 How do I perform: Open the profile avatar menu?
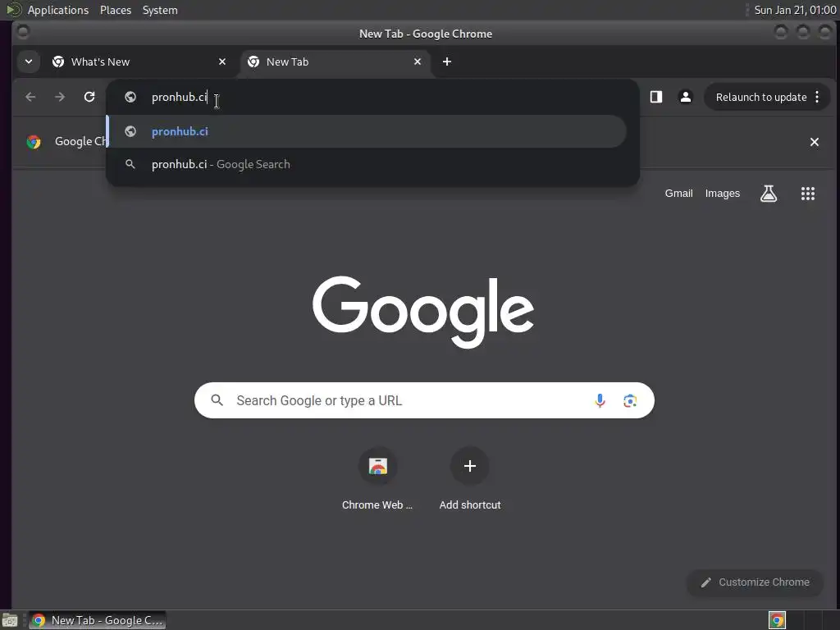point(685,97)
